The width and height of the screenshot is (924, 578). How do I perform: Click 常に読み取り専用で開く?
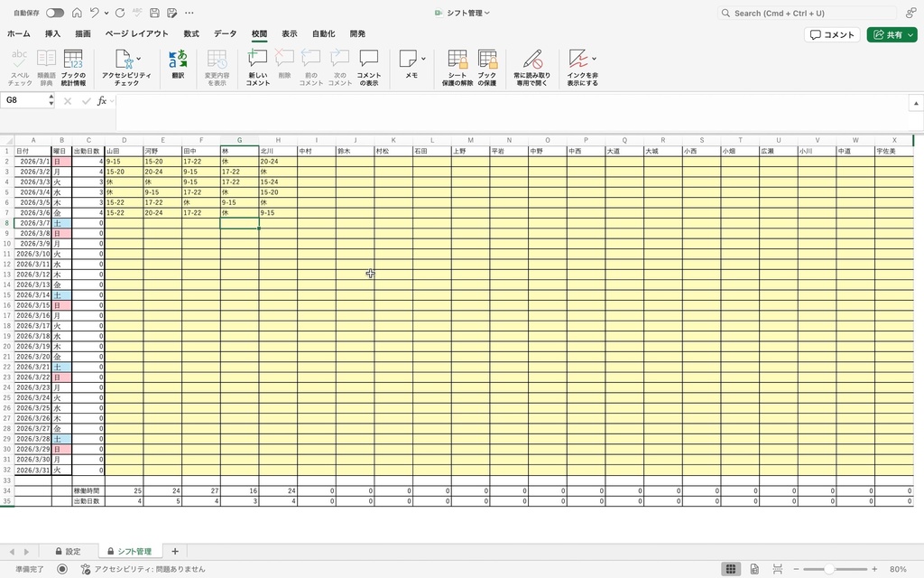point(532,67)
